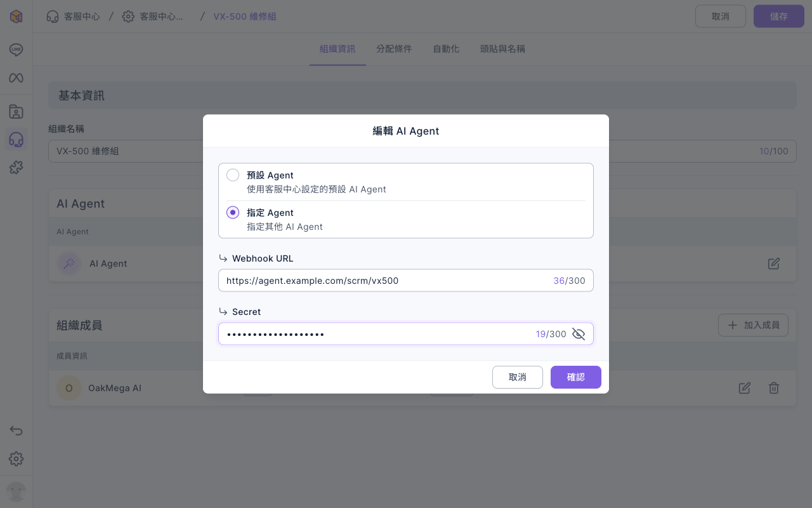Click the 基本資訊 section header
812x508 pixels.
[422, 95]
